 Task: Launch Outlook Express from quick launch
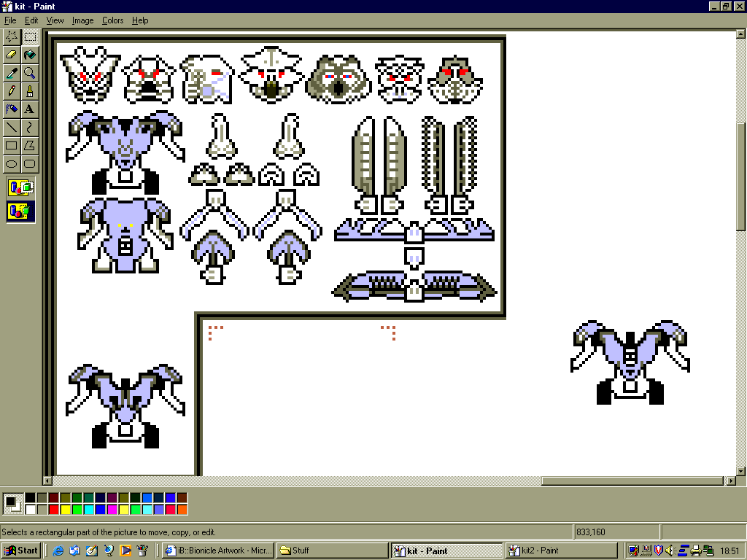75,551
